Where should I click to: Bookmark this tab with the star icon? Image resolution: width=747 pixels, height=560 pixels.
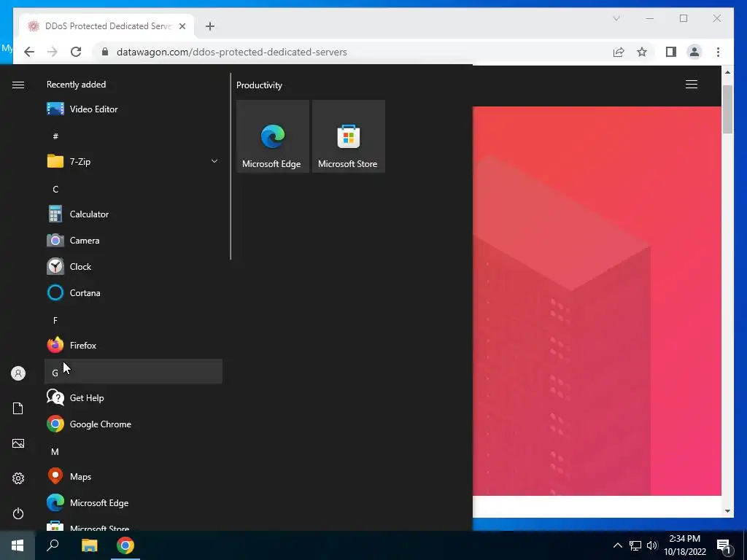[x=642, y=52]
